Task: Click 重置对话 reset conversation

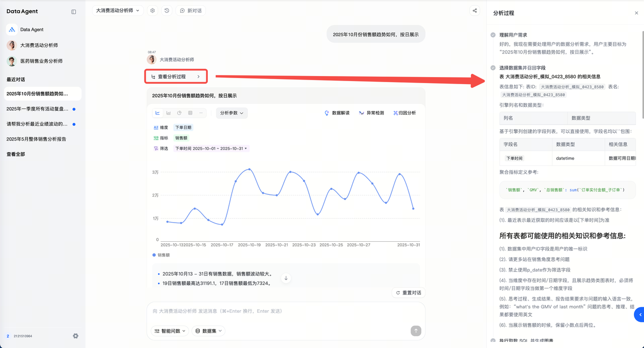Action: (x=408, y=293)
